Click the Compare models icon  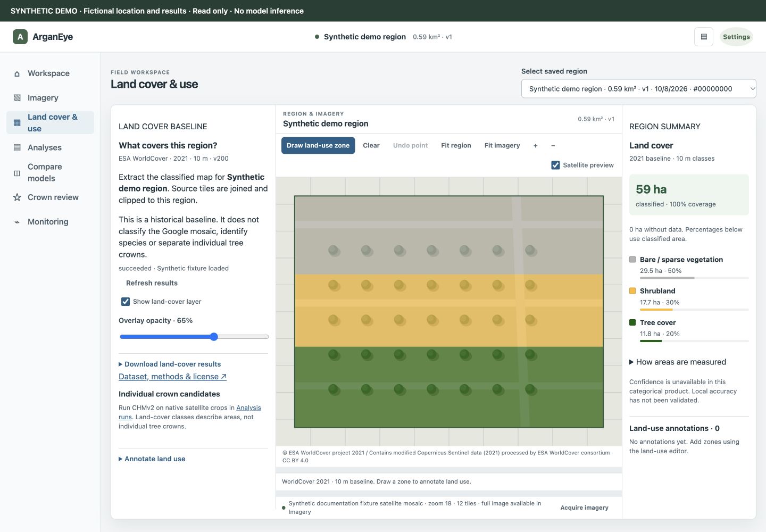[17, 173]
